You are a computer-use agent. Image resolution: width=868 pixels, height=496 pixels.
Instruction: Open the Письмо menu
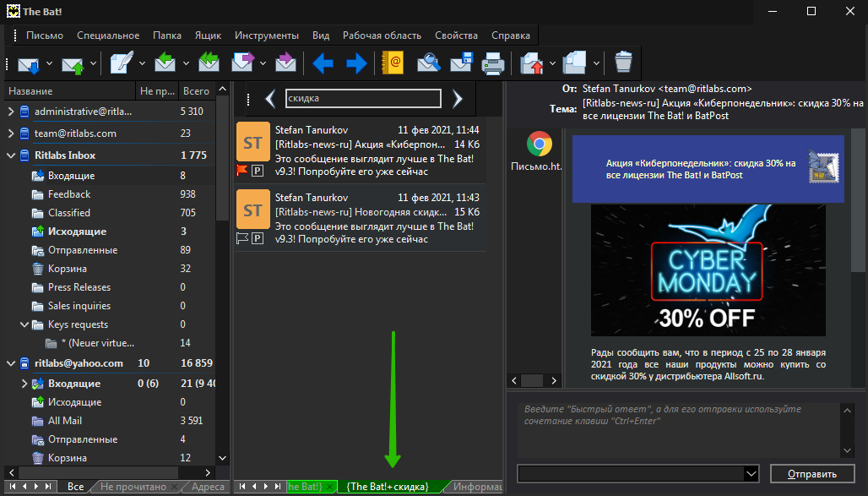click(44, 35)
